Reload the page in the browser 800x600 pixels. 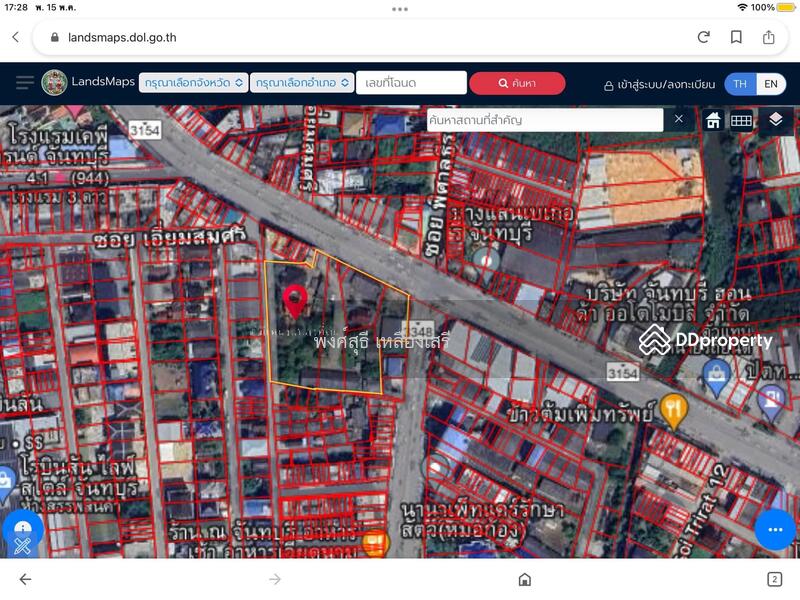[704, 37]
